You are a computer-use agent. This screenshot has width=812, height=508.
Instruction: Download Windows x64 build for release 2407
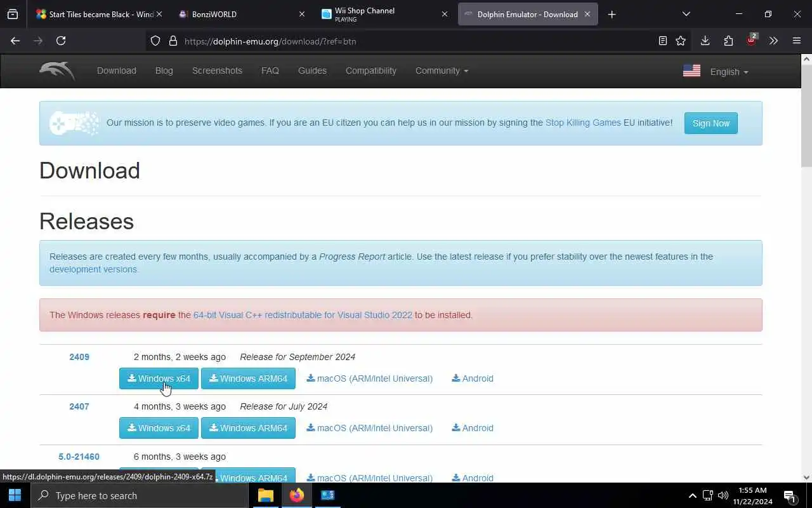159,428
